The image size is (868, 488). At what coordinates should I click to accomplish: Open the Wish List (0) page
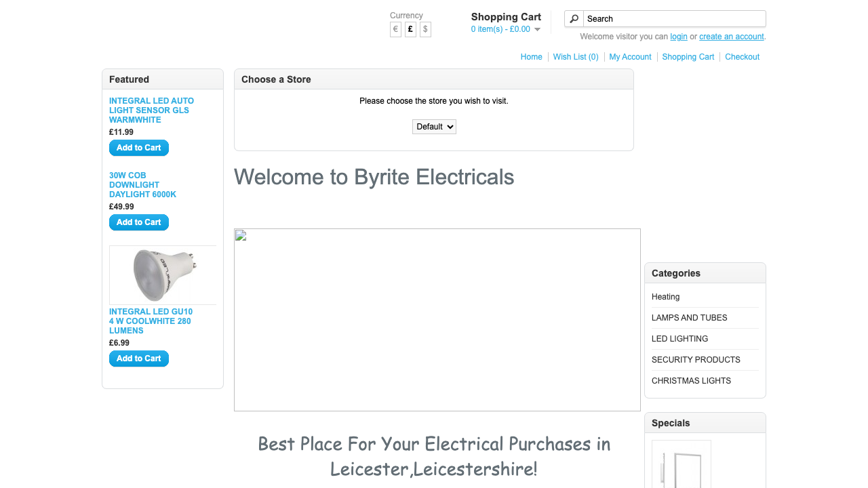click(575, 57)
